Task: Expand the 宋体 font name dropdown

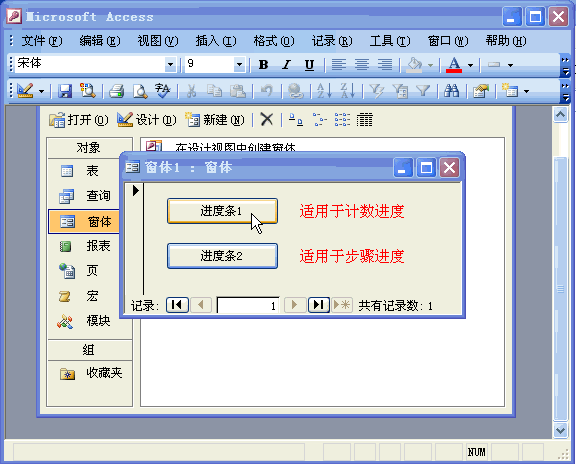Action: click(170, 65)
